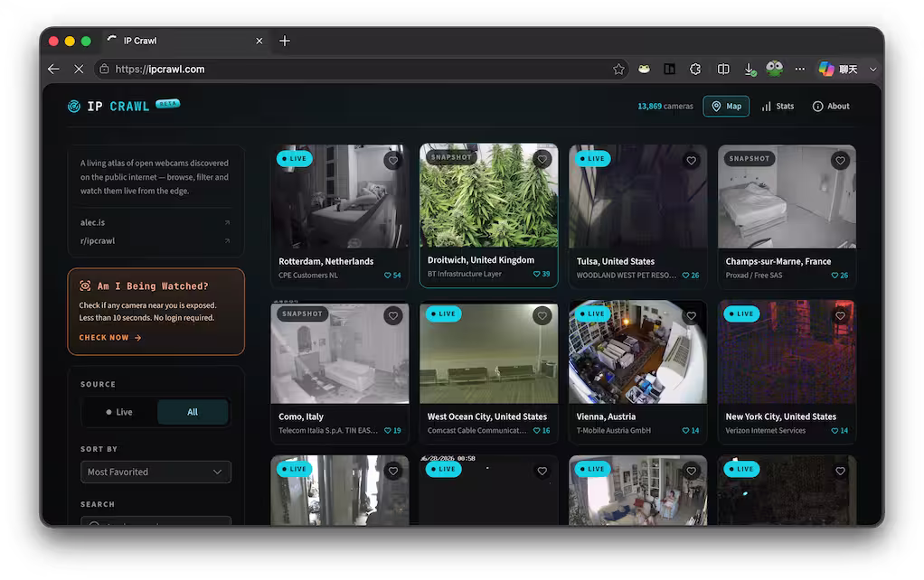The height and width of the screenshot is (580, 924).
Task: Open a new browser tab with plus
Action: coord(285,41)
